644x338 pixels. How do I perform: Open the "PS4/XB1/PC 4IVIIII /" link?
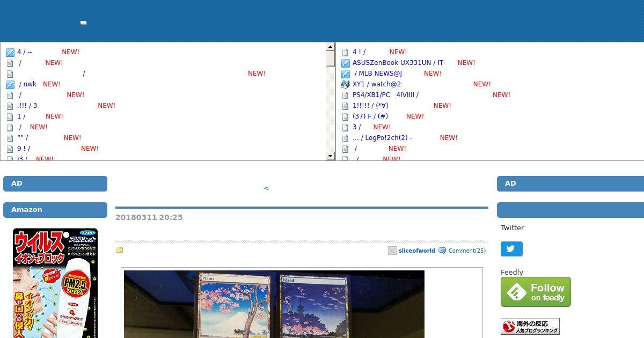point(385,95)
